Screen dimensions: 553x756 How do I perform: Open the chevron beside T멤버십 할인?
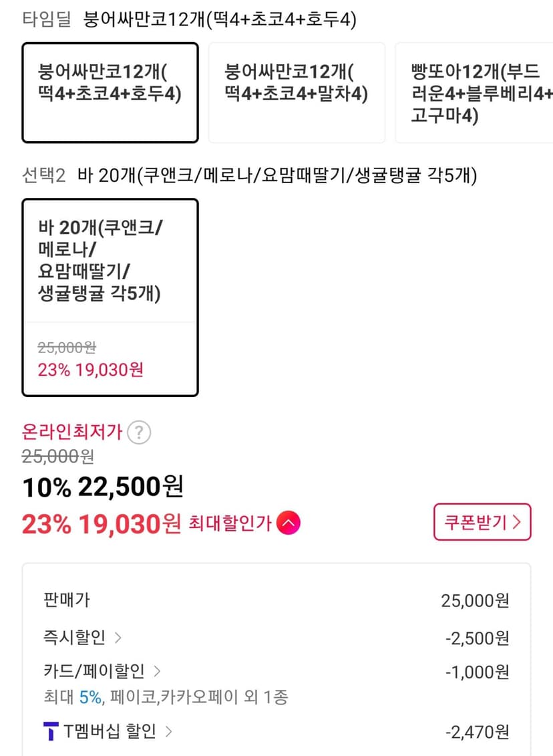tap(168, 731)
